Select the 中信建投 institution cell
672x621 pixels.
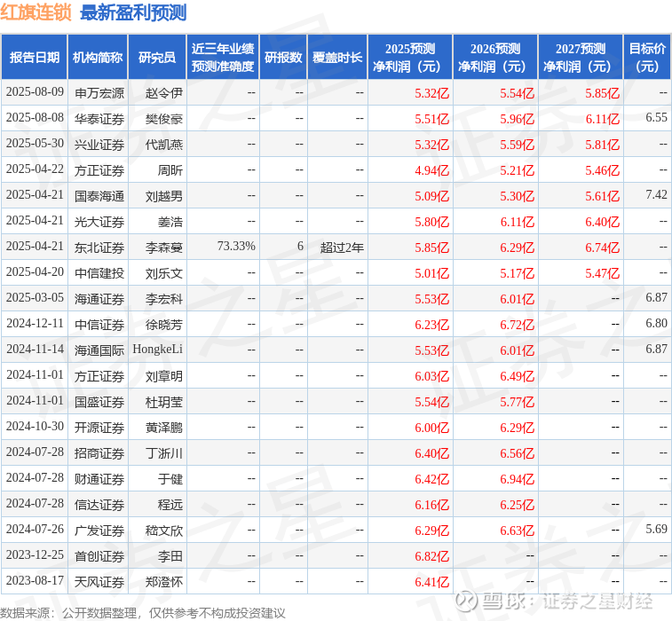click(x=99, y=273)
